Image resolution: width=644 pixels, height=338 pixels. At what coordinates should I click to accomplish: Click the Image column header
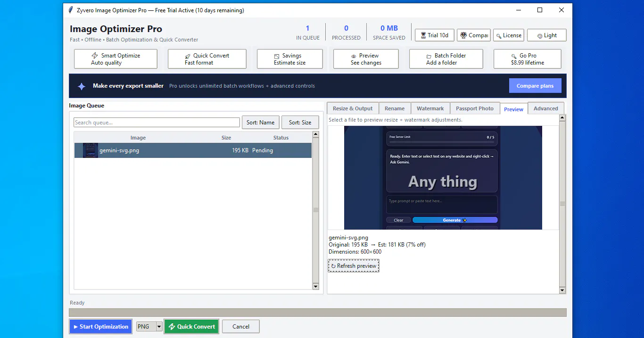click(138, 138)
